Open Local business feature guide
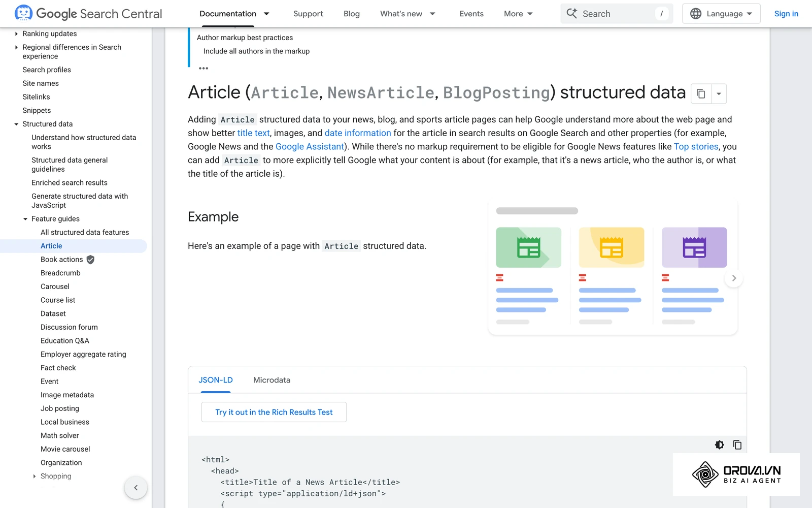The width and height of the screenshot is (812, 508). click(65, 422)
